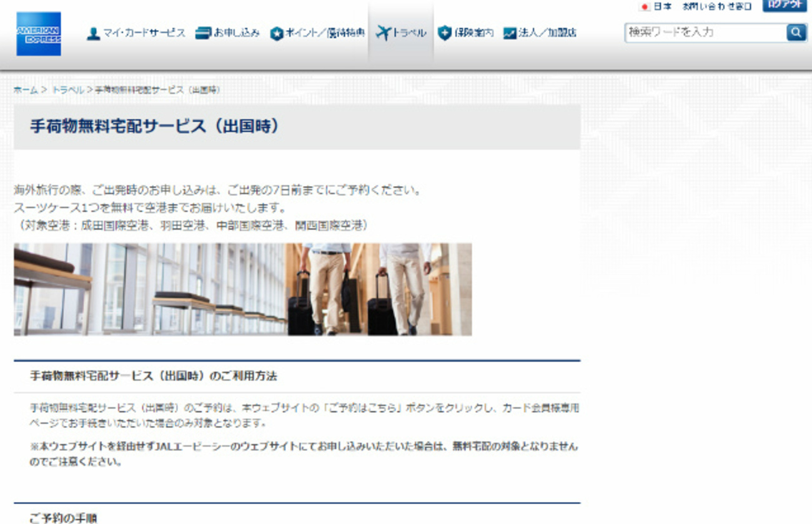The width and height of the screenshot is (812, 524).
Task: Click the American Express logo
Action: [x=39, y=34]
